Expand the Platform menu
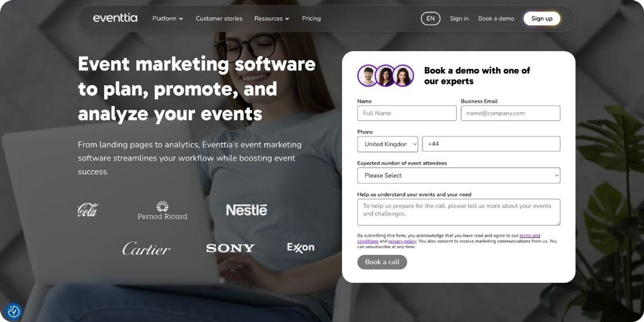644x322 pixels. pos(167,18)
